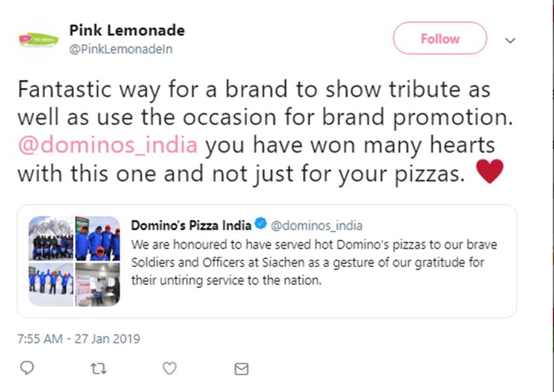Click the Domino's Pizza India account name
This screenshot has height=392, width=554.
coord(191,226)
